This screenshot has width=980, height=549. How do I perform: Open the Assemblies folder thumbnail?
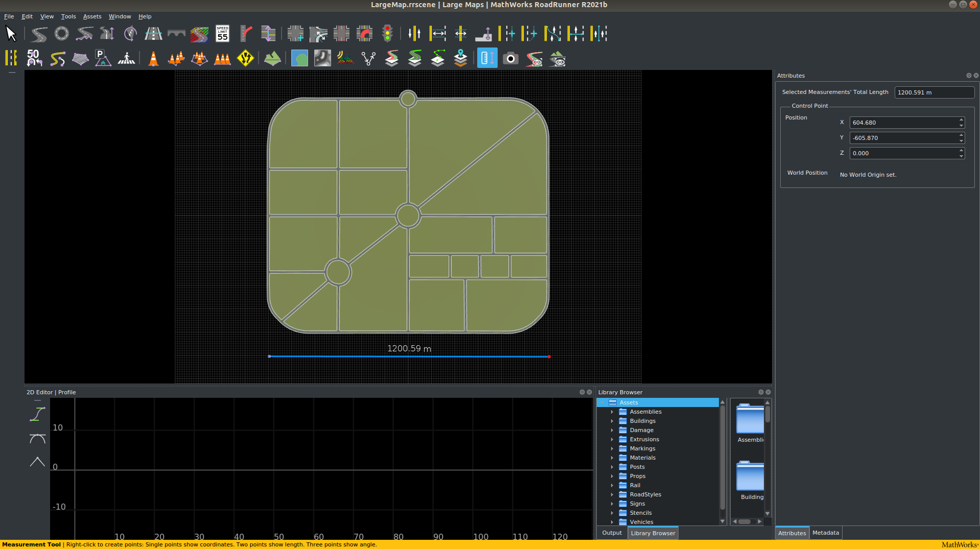click(x=750, y=420)
